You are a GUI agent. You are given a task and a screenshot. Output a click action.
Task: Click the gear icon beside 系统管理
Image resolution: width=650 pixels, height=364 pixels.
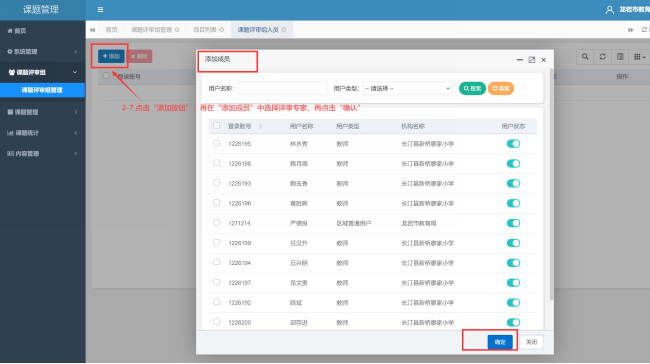coord(10,51)
